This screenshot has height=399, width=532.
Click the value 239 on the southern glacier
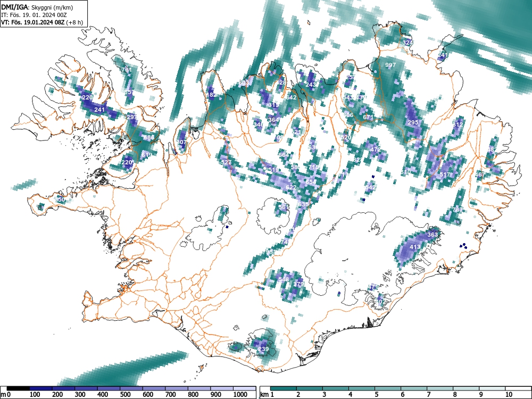pyautogui.click(x=263, y=349)
